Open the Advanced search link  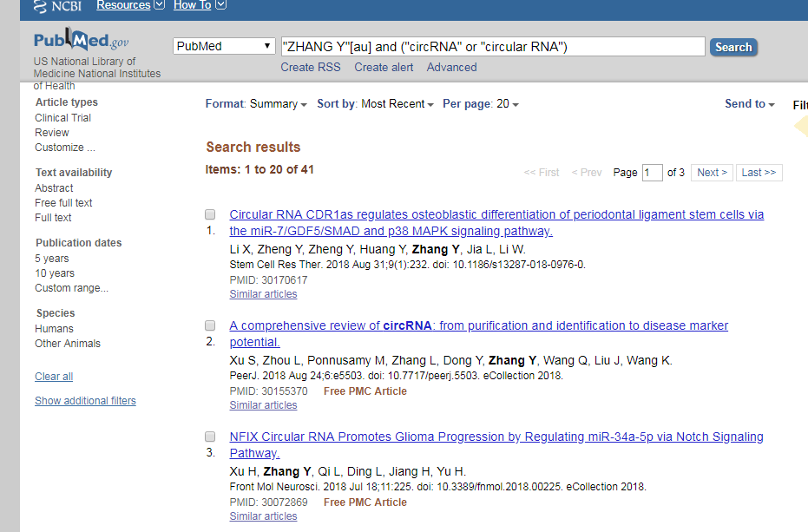(451, 67)
